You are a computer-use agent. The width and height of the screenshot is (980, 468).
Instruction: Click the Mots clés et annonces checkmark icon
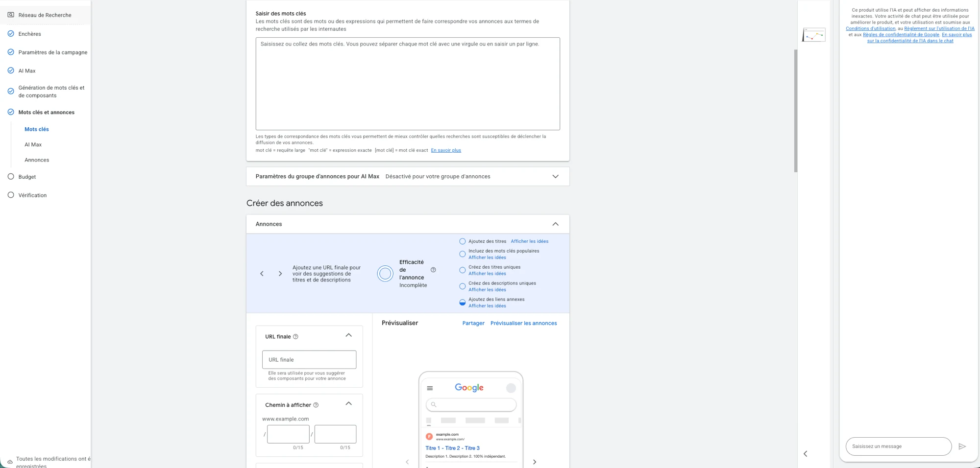tap(11, 112)
